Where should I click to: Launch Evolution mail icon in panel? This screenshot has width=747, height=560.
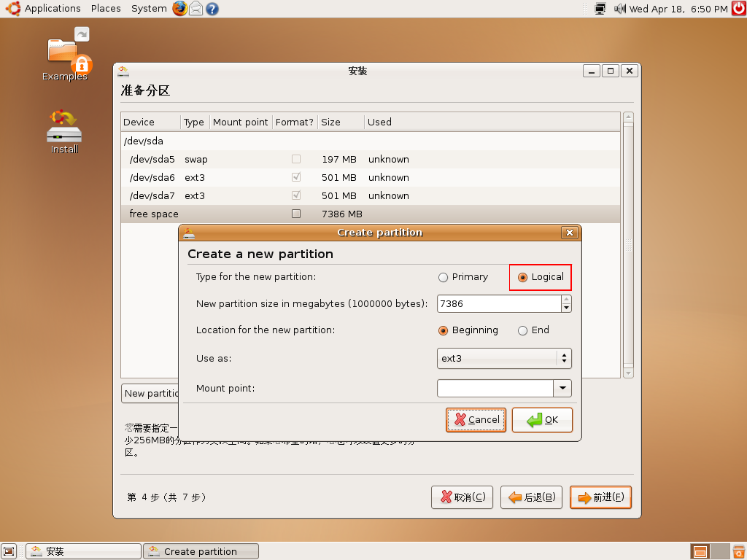click(196, 9)
